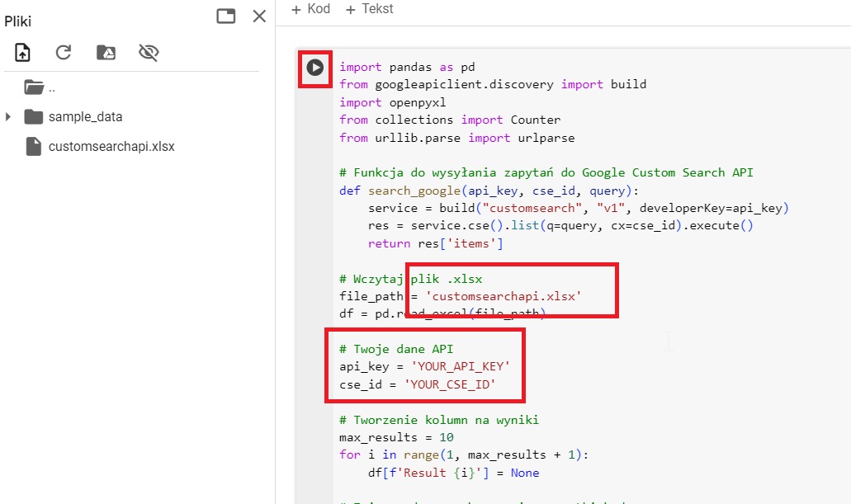The height and width of the screenshot is (504, 851).
Task: Click the notebook scrollbar on the right edge
Action: (847, 247)
